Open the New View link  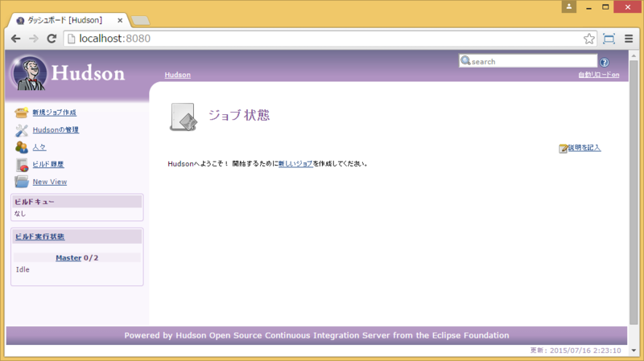click(x=50, y=182)
